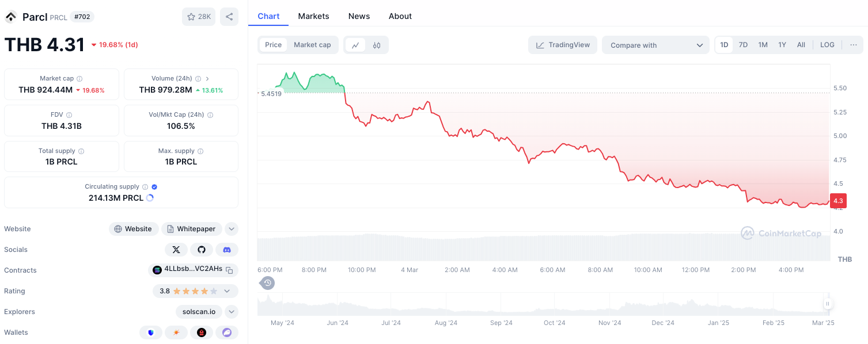Share the Parcl page
The height and width of the screenshot is (344, 868).
[229, 17]
